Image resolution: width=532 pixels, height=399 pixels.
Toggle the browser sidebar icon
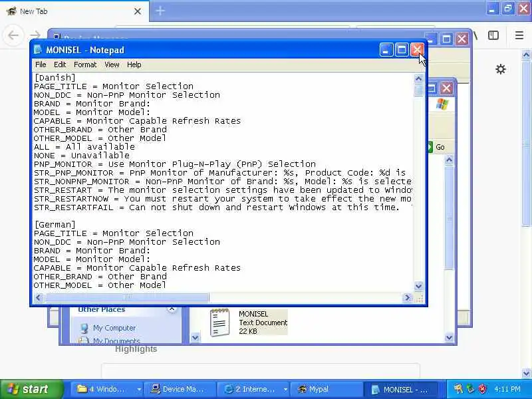coord(493,35)
